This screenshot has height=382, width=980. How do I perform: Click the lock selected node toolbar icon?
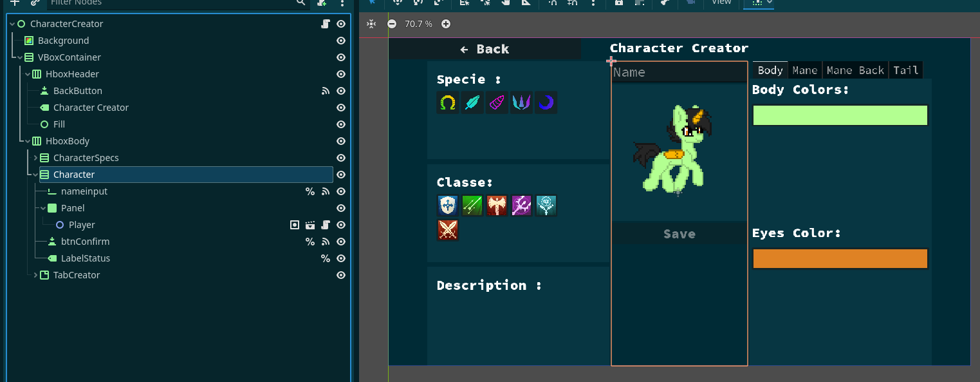coord(618,3)
